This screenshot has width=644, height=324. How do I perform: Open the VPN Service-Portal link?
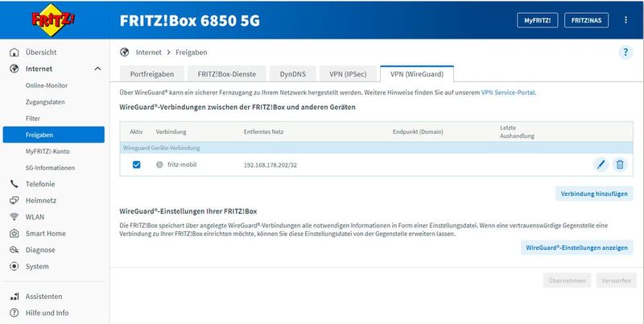pyautogui.click(x=508, y=93)
